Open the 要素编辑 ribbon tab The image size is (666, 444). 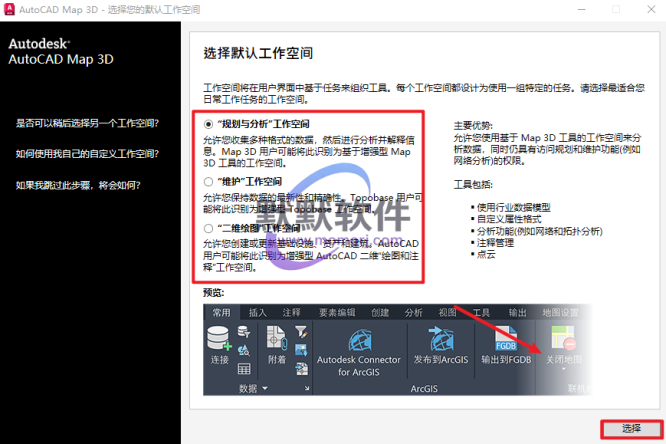[336, 313]
